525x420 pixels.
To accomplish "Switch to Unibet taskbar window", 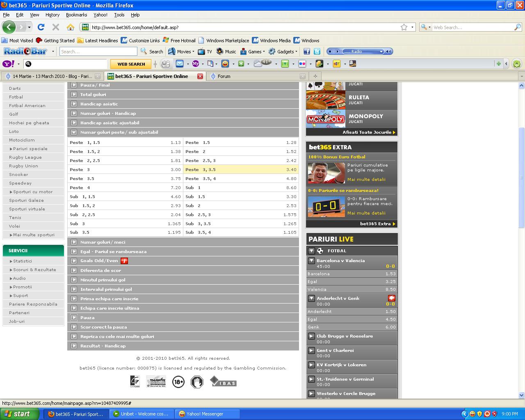I will pyautogui.click(x=142, y=414).
